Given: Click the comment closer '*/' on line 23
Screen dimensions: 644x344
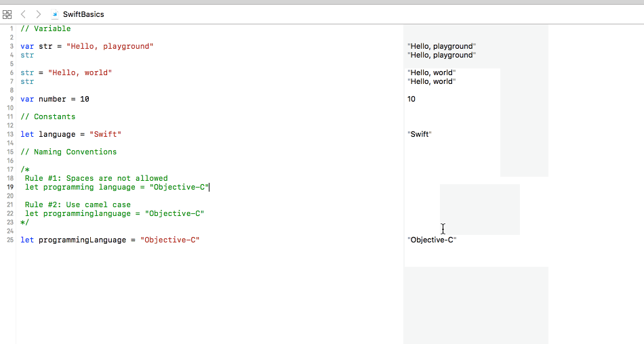Looking at the screenshot, I should coord(24,223).
